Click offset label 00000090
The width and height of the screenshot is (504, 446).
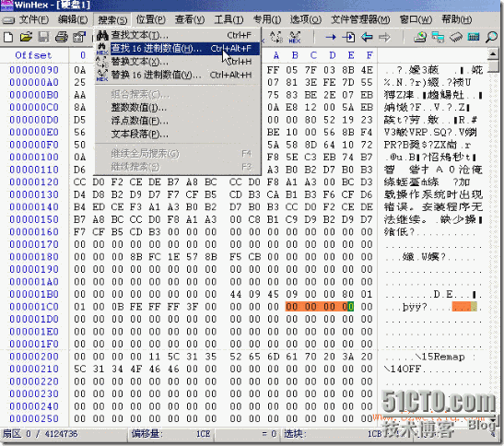pyautogui.click(x=34, y=70)
